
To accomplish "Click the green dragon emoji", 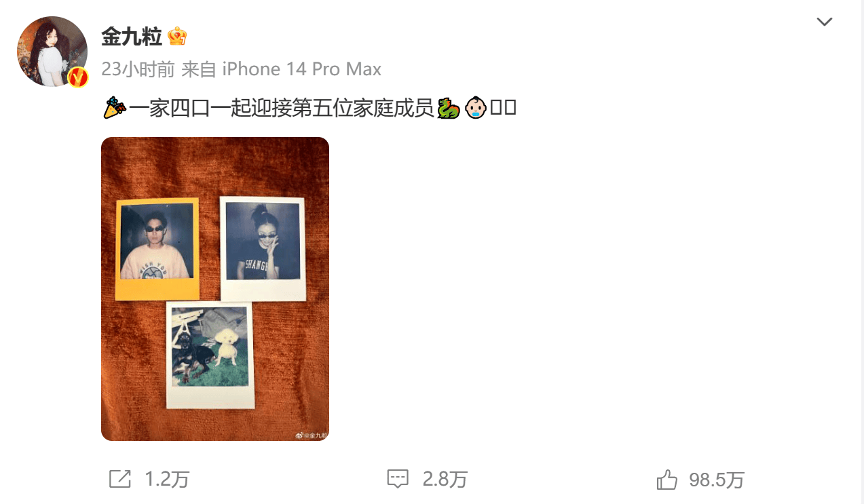I will [449, 108].
